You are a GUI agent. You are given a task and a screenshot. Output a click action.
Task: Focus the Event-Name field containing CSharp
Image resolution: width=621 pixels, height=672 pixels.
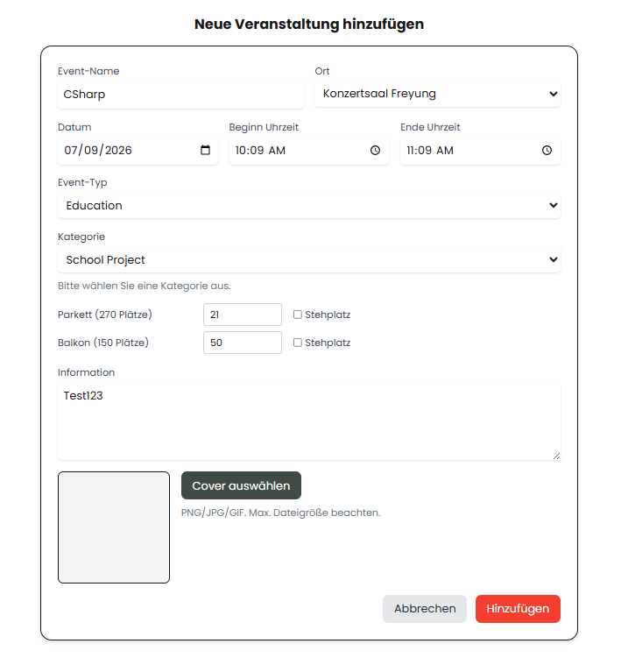(180, 95)
